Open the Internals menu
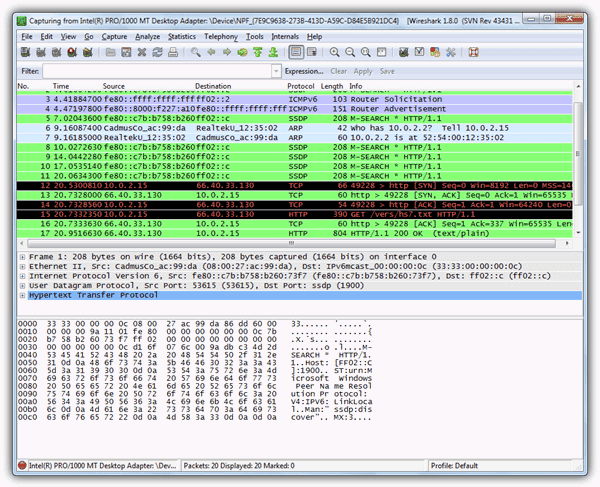The image size is (600, 487). click(285, 36)
